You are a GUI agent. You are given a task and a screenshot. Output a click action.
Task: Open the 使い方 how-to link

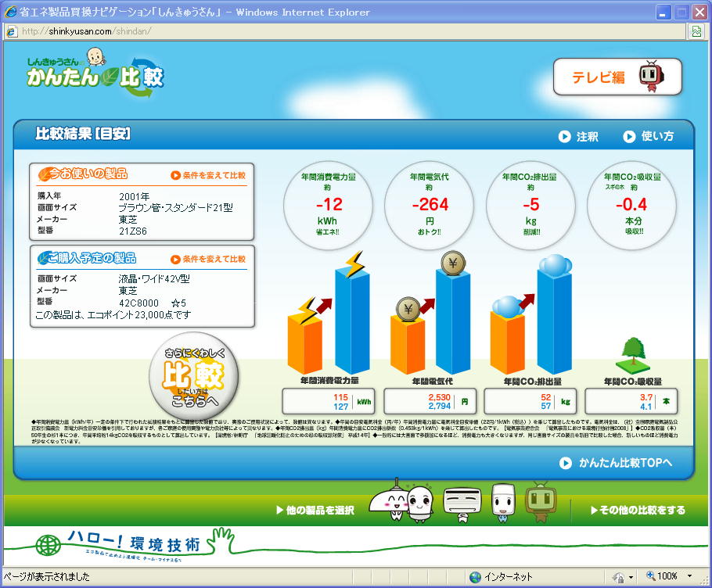pyautogui.click(x=649, y=136)
